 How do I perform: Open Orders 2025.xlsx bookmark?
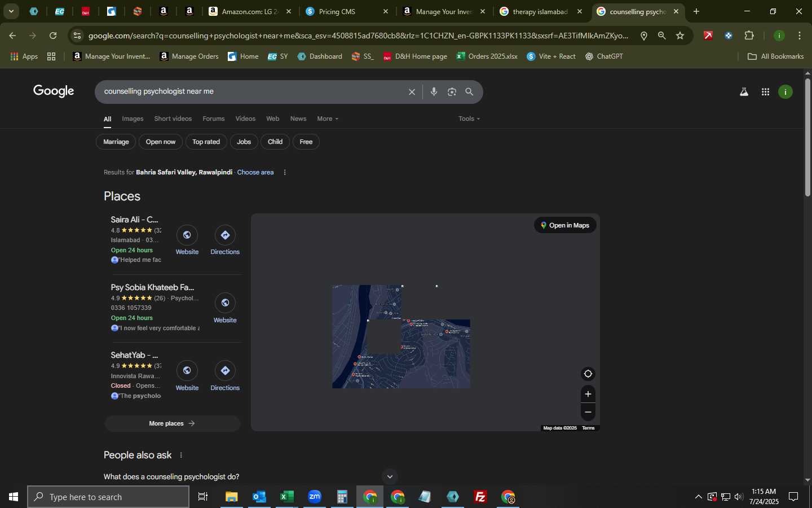point(487,56)
